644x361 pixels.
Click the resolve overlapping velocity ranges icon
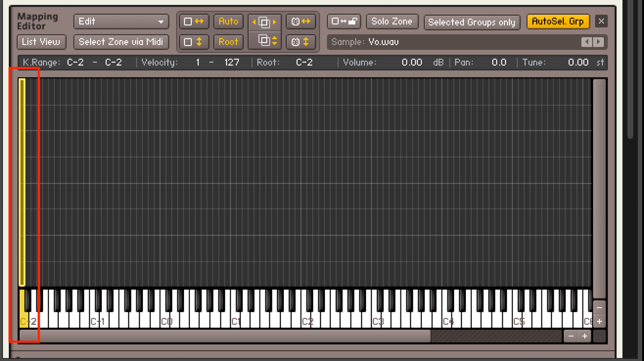264,40
